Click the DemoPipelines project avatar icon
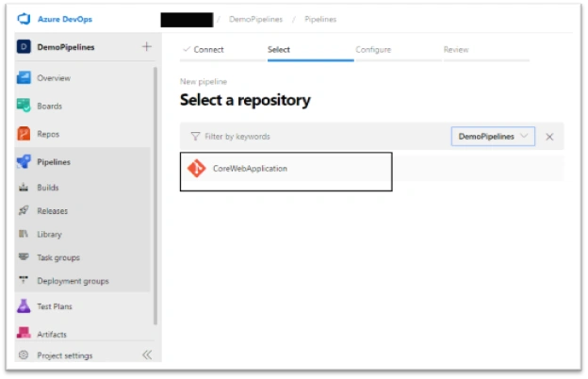This screenshot has width=588, height=379. (24, 47)
